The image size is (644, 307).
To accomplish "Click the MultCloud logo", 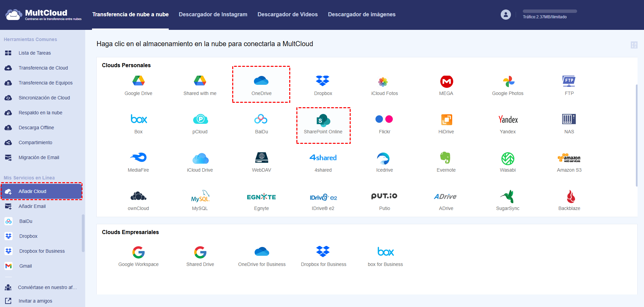I will click(x=43, y=15).
